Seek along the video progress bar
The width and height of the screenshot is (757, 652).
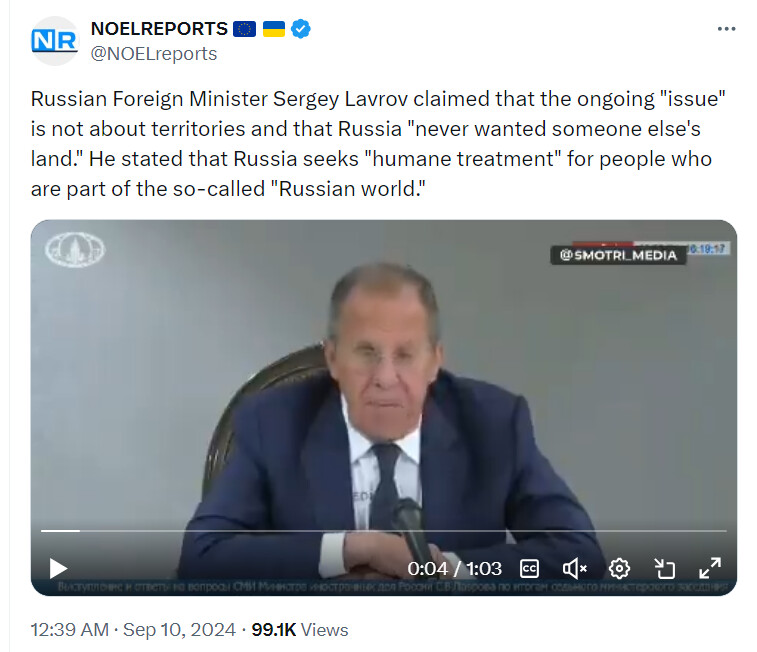[384, 531]
